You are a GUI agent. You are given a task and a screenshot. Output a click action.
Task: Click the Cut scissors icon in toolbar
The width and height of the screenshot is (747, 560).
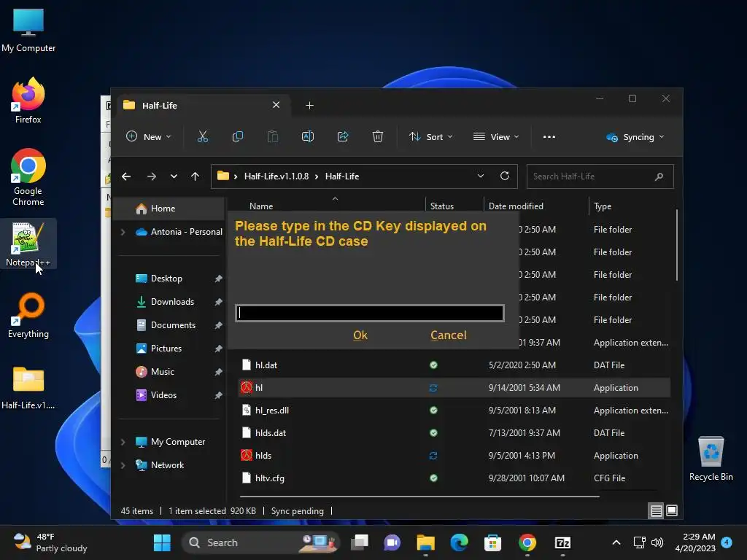coord(203,137)
